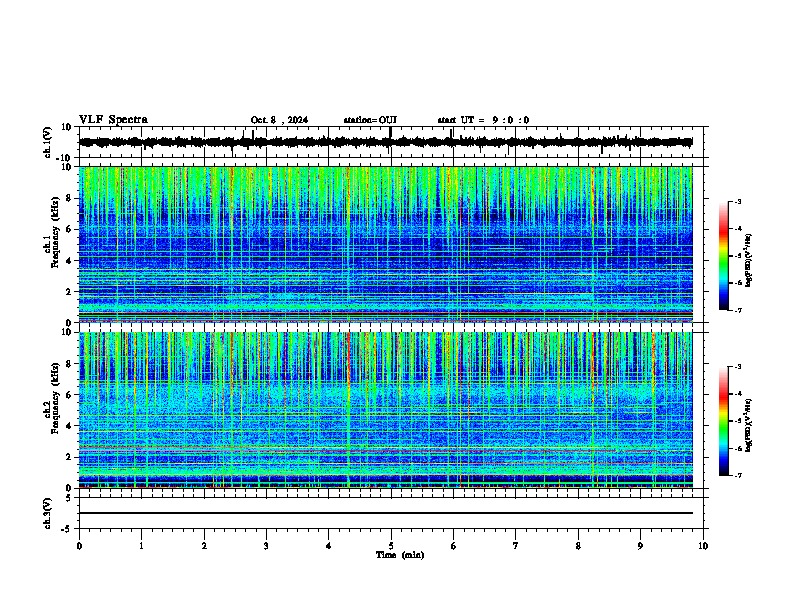
Task: Click the "4" kHz tick on ch.2 spectrogram
Action: coord(70,426)
